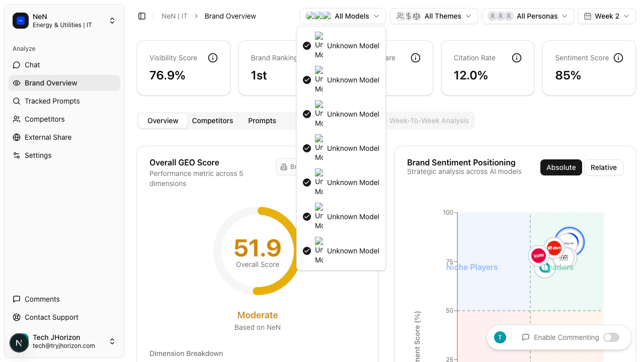Click the Visibility Score 76.9% value

coord(168,75)
